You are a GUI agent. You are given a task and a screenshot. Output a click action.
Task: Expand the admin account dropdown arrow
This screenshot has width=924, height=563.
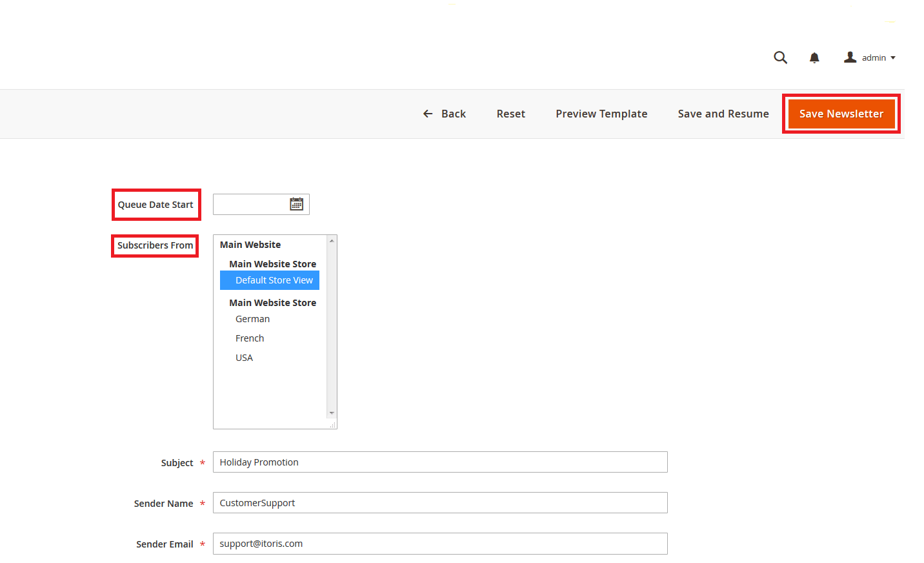[893, 57]
